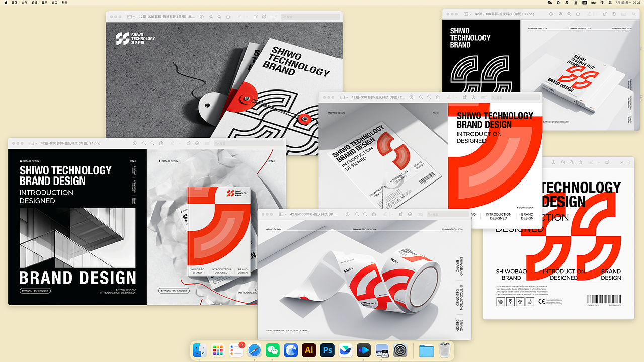This screenshot has width=644, height=362.
Task: Open info inspector in the tape roll window
Action: 348,215
